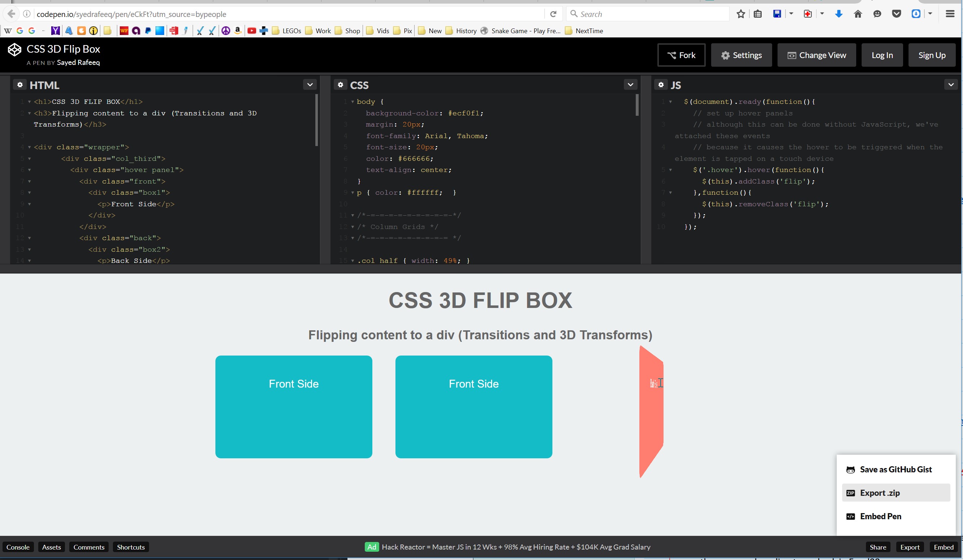
Task: Expand the JS panel dropdown chevron
Action: [951, 85]
